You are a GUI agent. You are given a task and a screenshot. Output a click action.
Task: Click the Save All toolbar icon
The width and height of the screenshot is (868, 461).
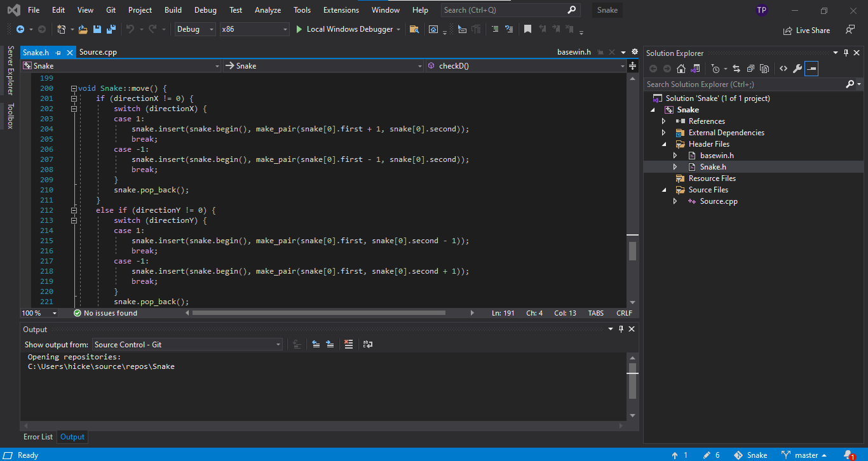(111, 29)
